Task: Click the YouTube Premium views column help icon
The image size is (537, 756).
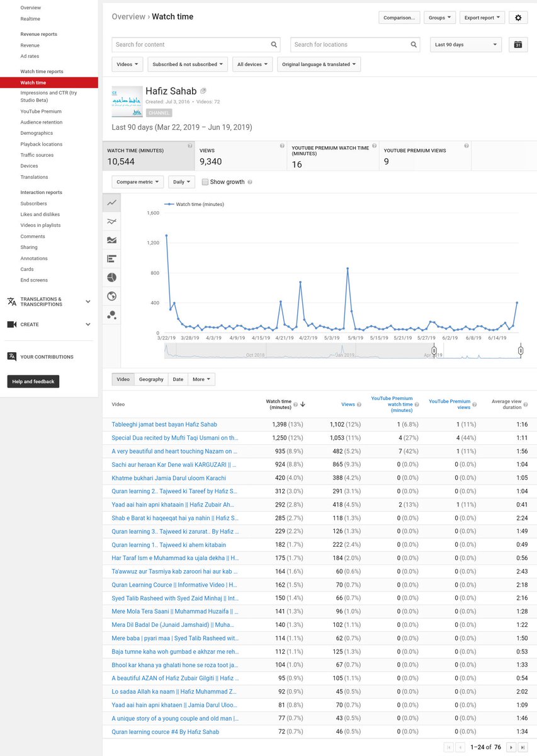Action: coord(475,404)
